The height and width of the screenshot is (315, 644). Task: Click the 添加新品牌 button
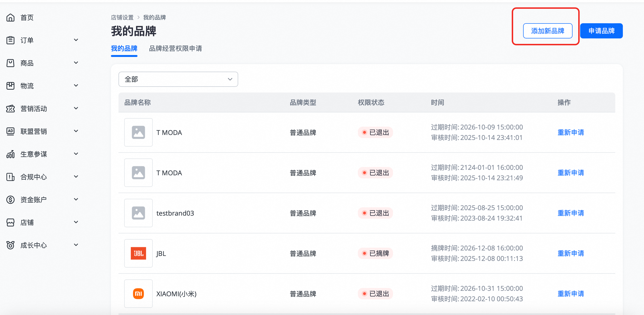[547, 31]
